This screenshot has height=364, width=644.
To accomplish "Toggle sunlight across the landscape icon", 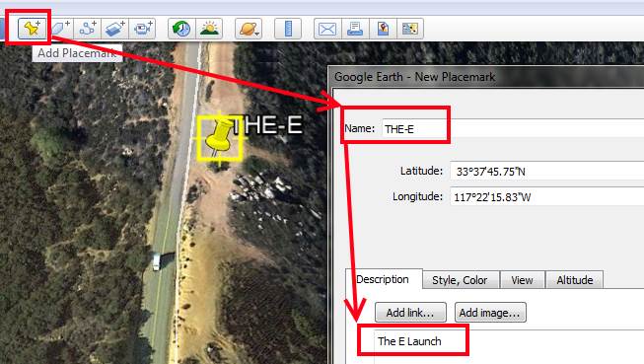I will pyautogui.click(x=209, y=29).
